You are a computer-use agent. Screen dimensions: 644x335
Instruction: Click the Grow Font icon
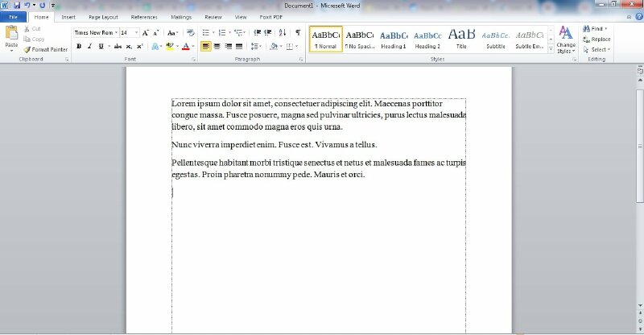pyautogui.click(x=145, y=32)
